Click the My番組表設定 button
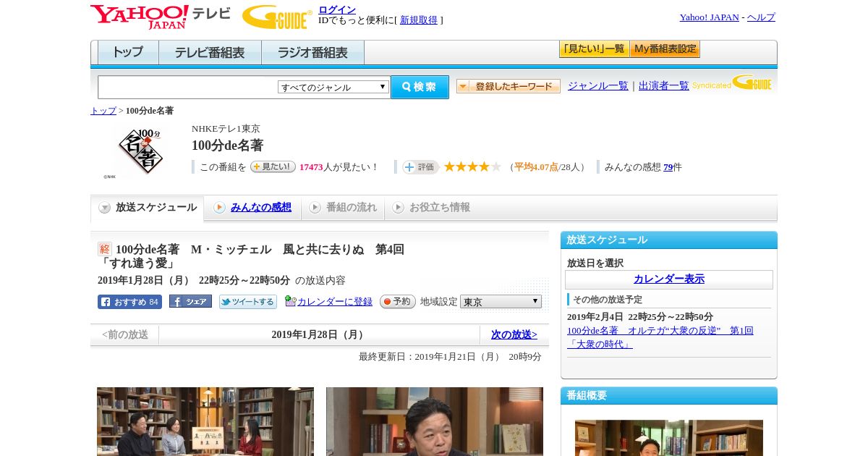Image resolution: width=868 pixels, height=456 pixels. tap(665, 49)
